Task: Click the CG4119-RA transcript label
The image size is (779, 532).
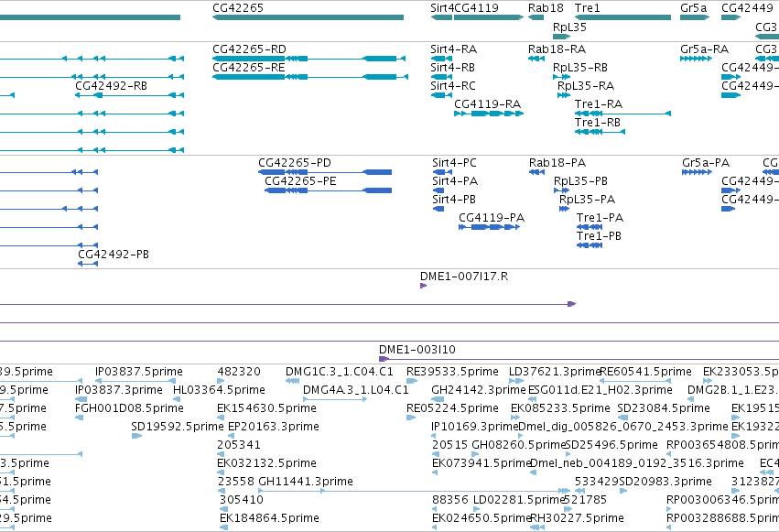Action: coord(487,104)
